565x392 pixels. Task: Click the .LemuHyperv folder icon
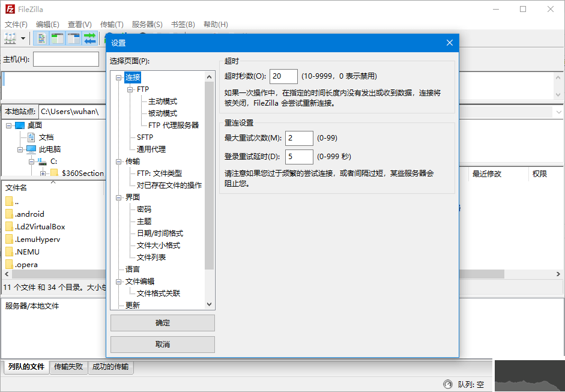click(x=9, y=240)
